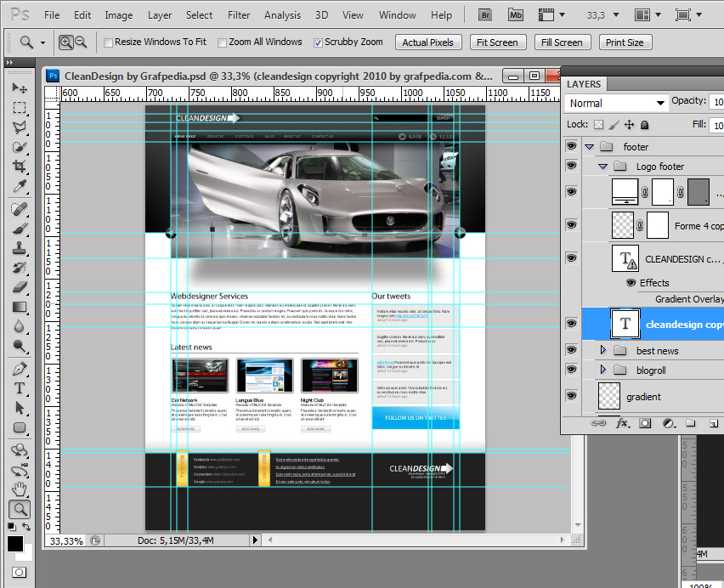
Task: Select the Pen tool
Action: (20, 370)
